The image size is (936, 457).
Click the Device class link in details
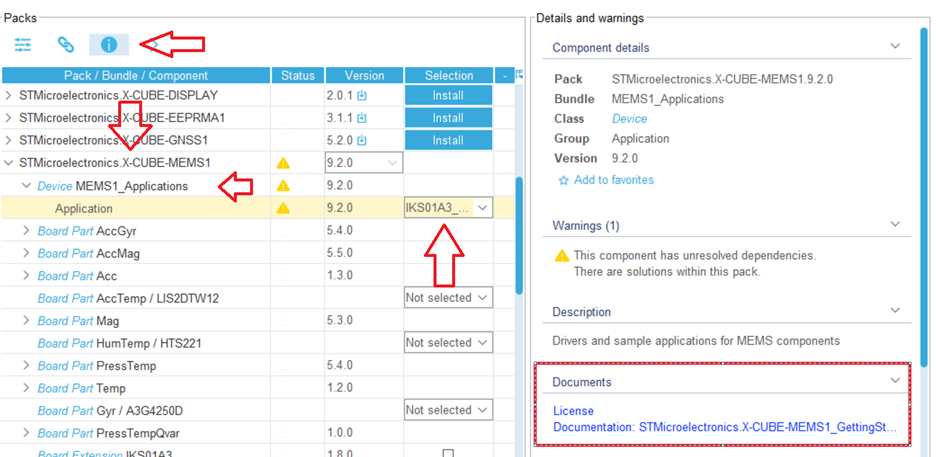click(x=629, y=119)
